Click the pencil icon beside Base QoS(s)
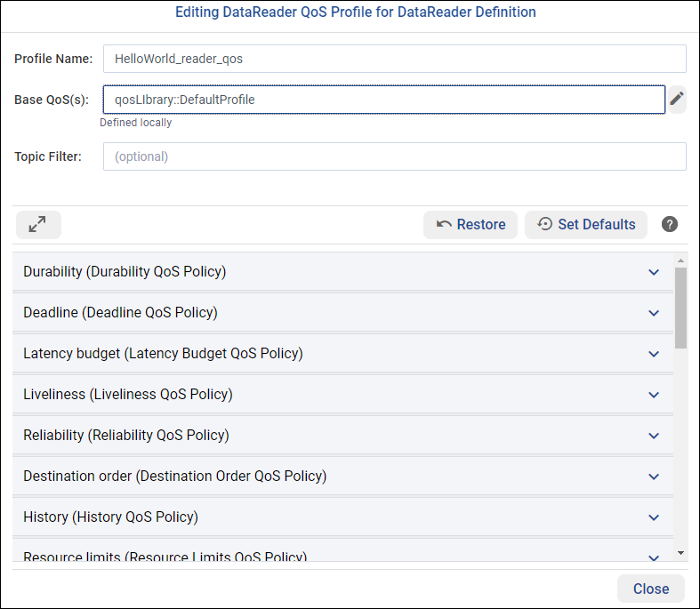Viewport: 700px width, 609px height. click(677, 99)
